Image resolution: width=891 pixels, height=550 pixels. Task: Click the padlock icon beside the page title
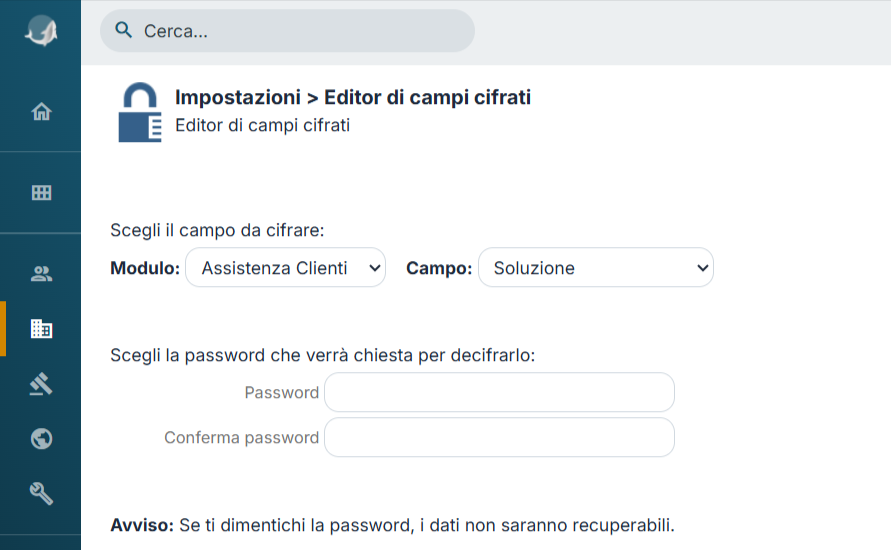[x=140, y=112]
